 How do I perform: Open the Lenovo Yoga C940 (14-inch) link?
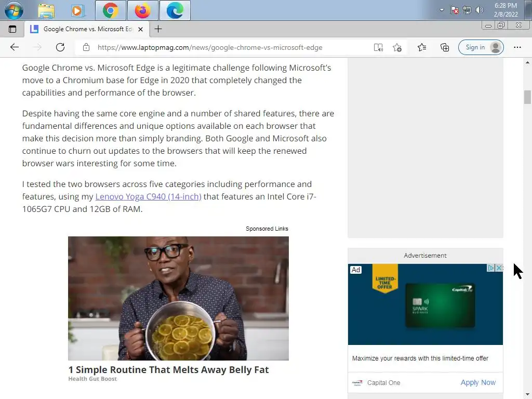click(148, 196)
